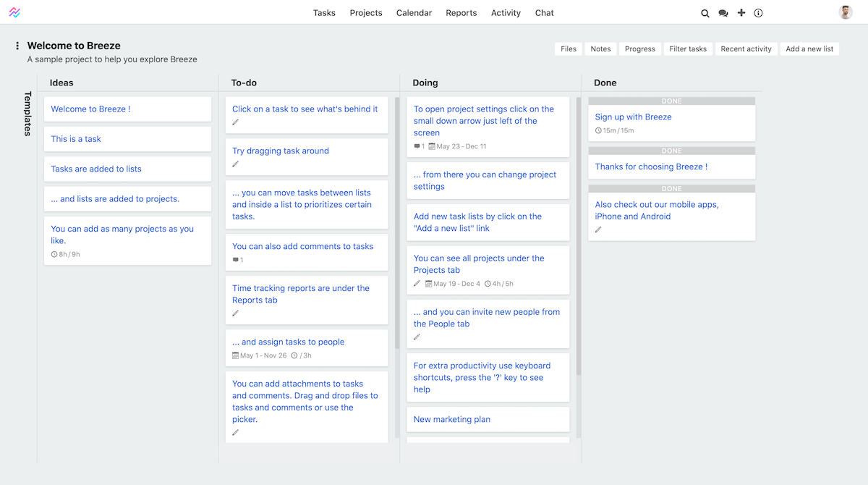Image resolution: width=868 pixels, height=485 pixels.
Task: Click DONE label above 'Sign up with Breeze'
Action: click(672, 101)
